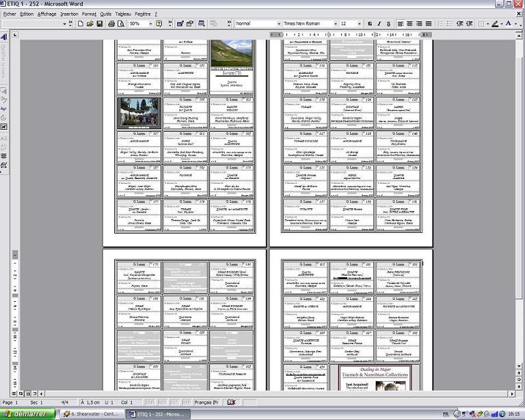Click the Justify alignment icon
This screenshot has height=420, width=525.
coord(429,24)
